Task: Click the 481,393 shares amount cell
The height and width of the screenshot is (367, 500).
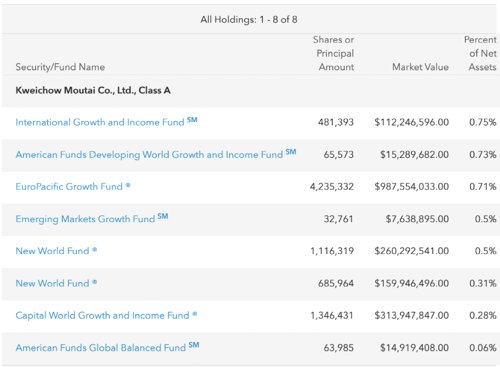Action: click(336, 122)
